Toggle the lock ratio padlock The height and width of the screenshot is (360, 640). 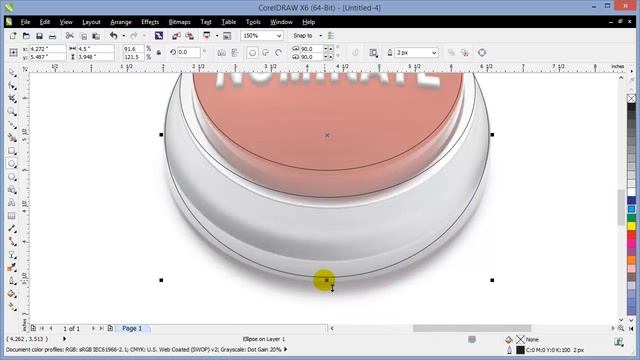(159, 53)
